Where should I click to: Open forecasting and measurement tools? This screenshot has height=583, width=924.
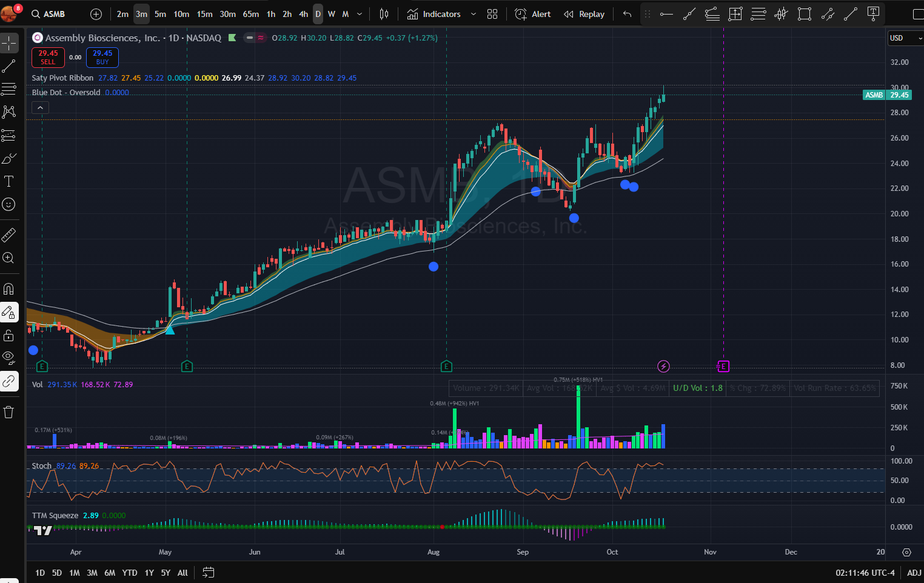pos(9,135)
